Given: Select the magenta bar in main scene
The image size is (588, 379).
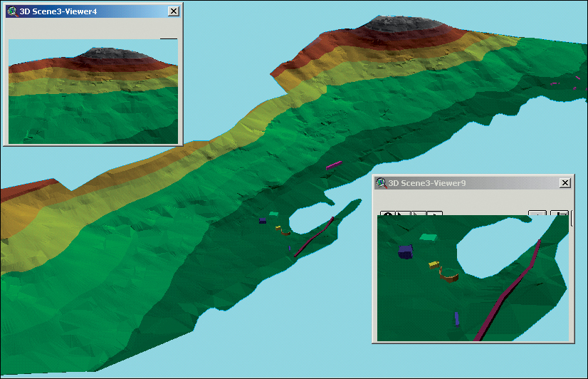Looking at the screenshot, I should click(334, 166).
